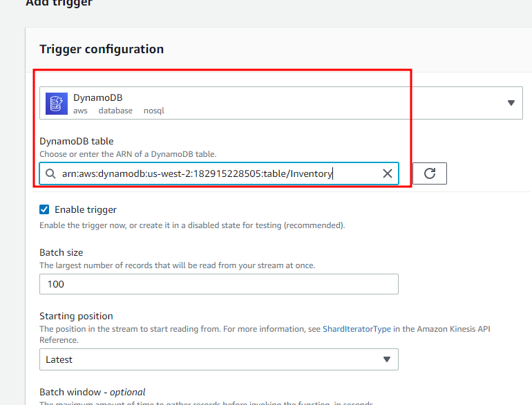Click the DynamoDB table label
Image resolution: width=532 pixels, height=405 pixels.
pos(76,141)
